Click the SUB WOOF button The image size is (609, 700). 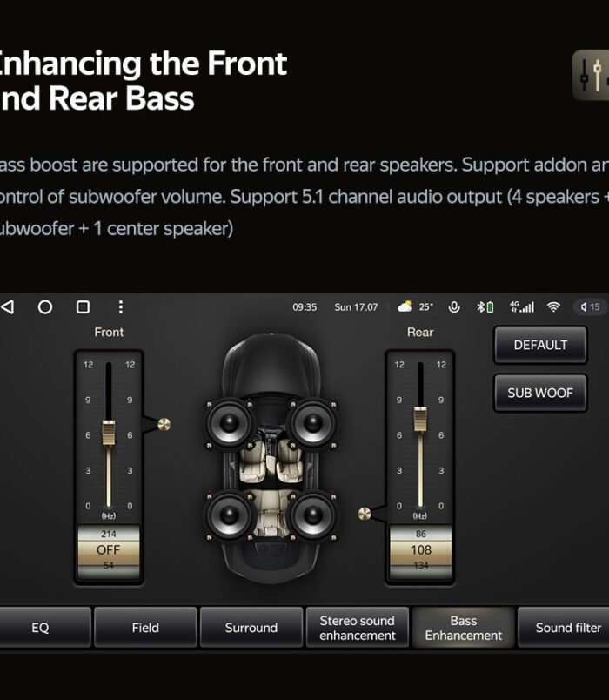click(540, 393)
